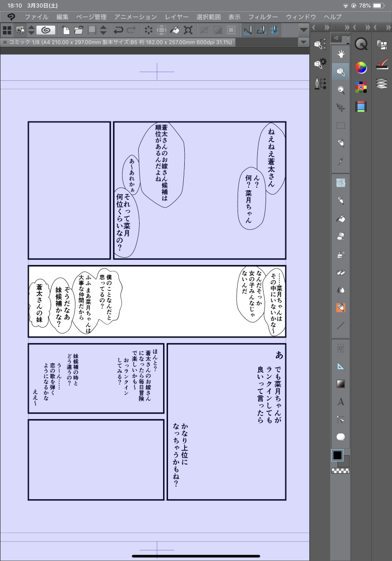Open the ファイル menu
This screenshot has height=561, width=392.
[36, 17]
